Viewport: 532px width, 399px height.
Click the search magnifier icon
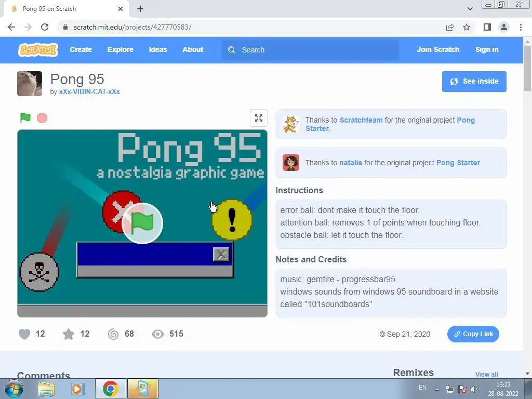tap(232, 50)
